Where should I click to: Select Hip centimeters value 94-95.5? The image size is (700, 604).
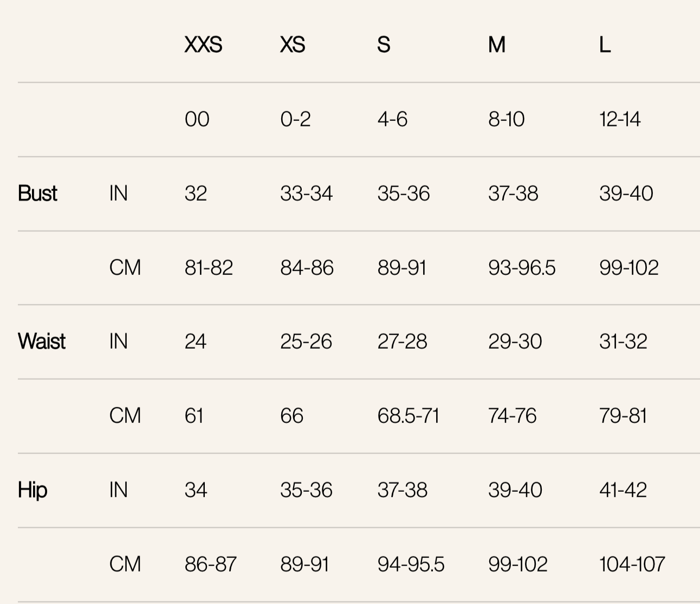(x=411, y=564)
